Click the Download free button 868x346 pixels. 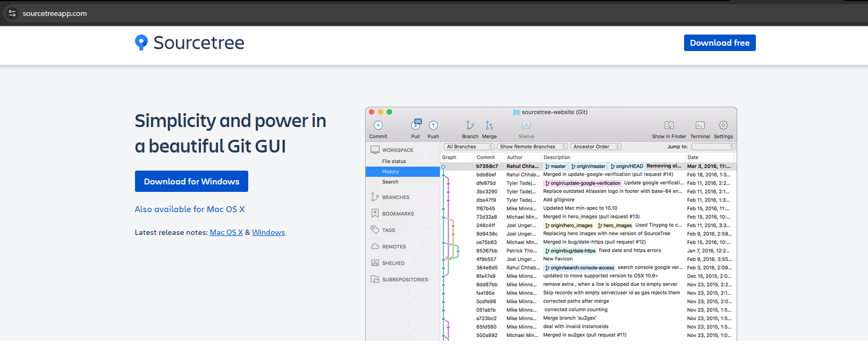coord(720,43)
